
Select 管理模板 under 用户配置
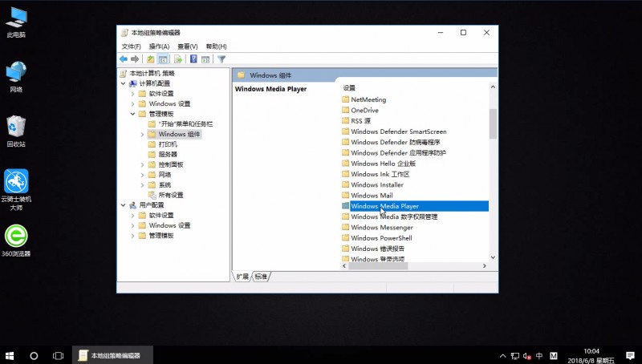[161, 236]
